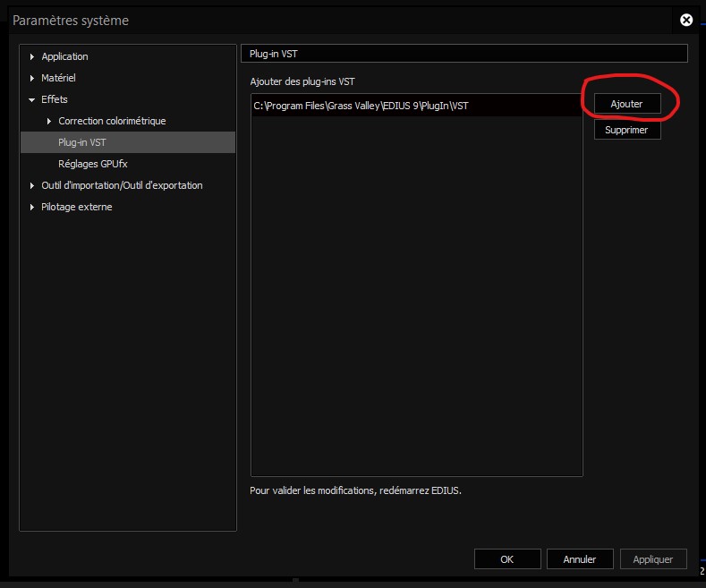
Task: Click the Appliquer button
Action: (653, 559)
